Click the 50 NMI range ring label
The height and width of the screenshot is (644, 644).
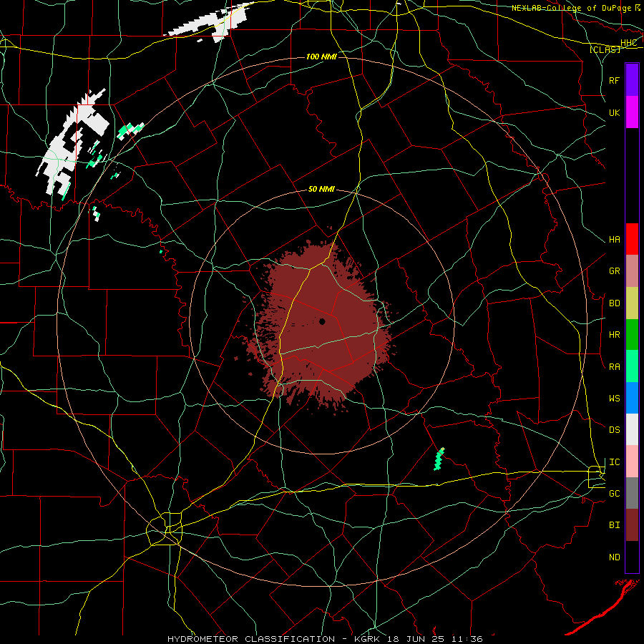coord(321,190)
